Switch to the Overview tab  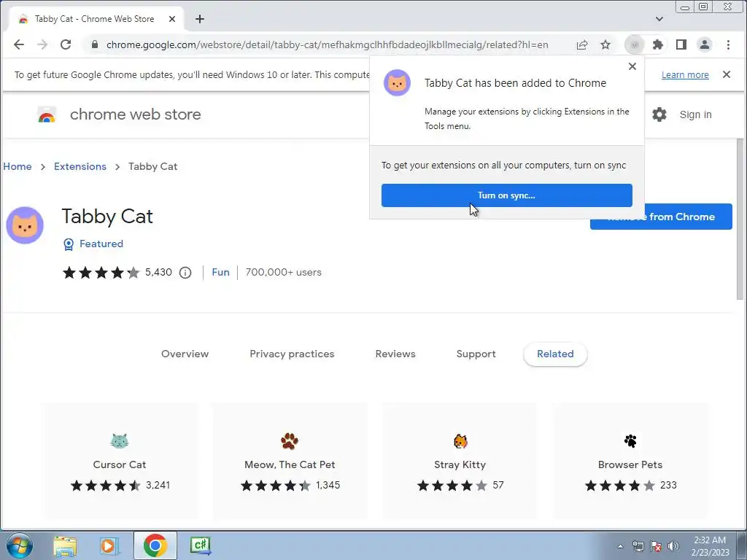(185, 354)
